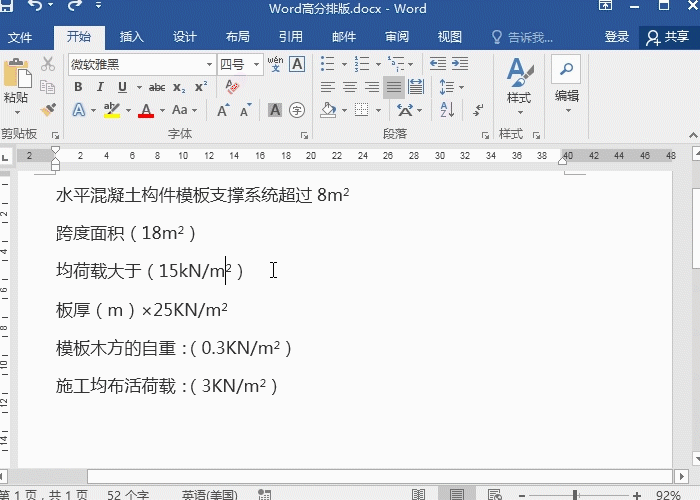Screen dimensions: 700x500
Task: Open font dialog launcher in 字体 group
Action: point(304,135)
